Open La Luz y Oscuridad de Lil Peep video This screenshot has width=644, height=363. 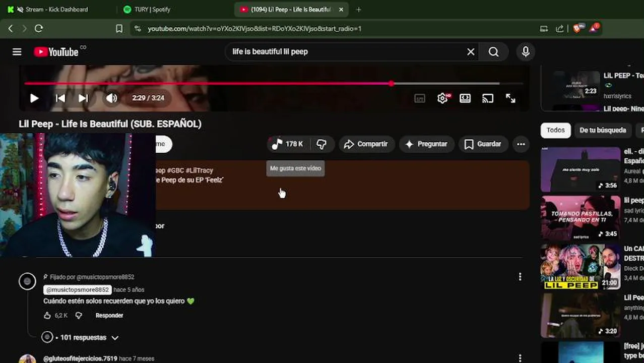581,267
